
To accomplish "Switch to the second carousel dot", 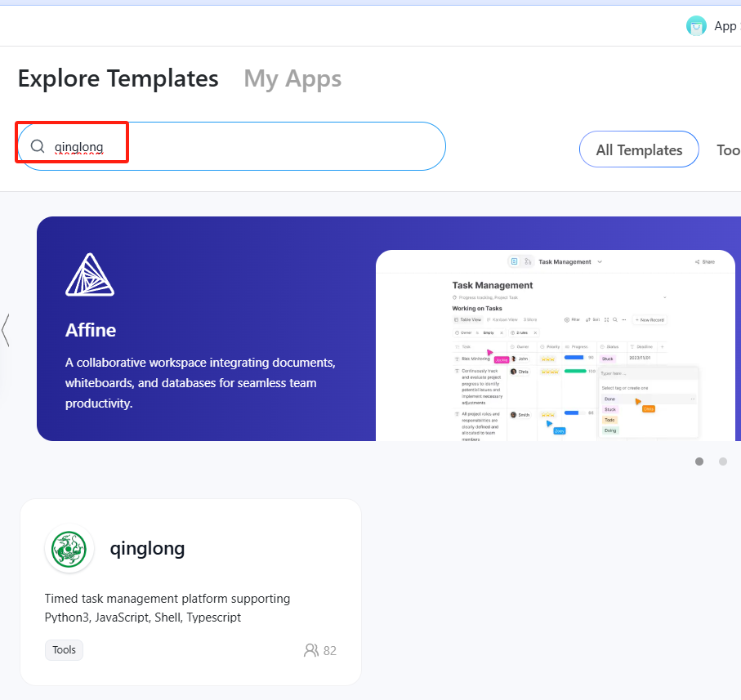I will [723, 461].
